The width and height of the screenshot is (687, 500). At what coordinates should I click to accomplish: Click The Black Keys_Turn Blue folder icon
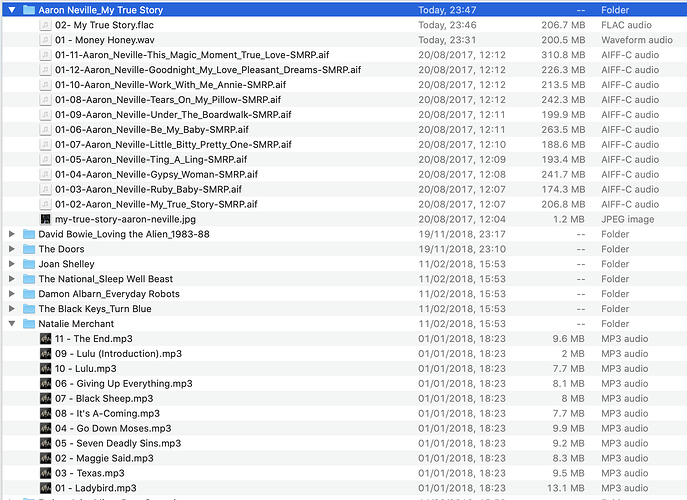[x=29, y=309]
